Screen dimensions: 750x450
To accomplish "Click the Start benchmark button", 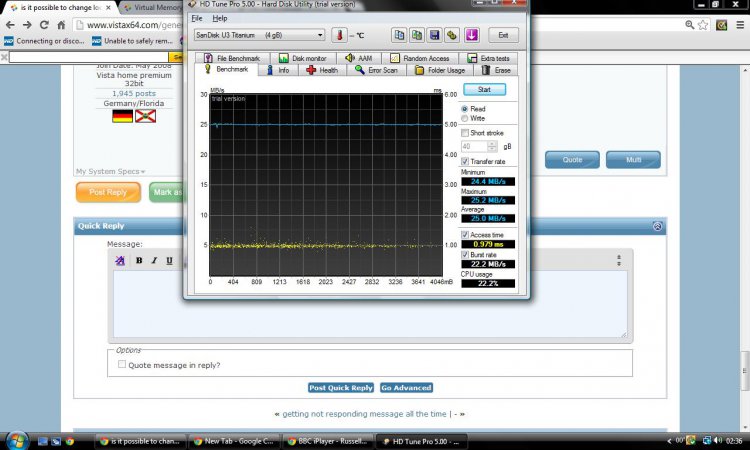I will 484,89.
